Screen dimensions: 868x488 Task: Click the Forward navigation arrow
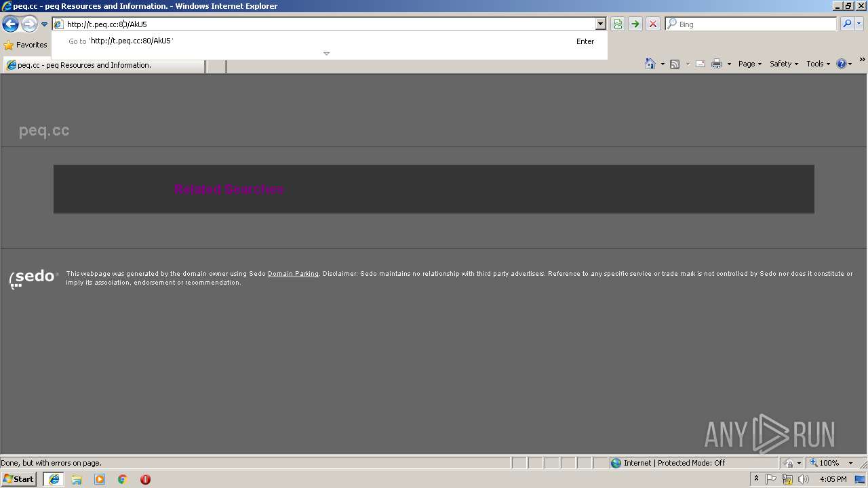[28, 24]
